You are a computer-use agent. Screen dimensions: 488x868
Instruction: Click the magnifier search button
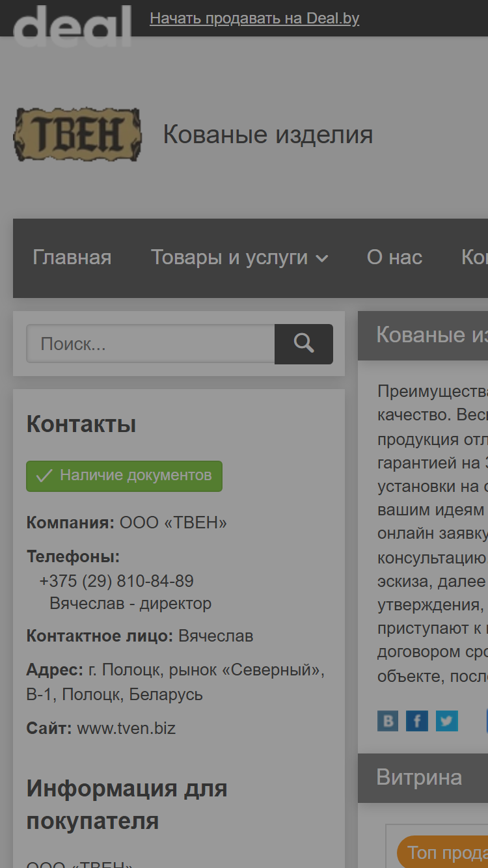tap(304, 344)
